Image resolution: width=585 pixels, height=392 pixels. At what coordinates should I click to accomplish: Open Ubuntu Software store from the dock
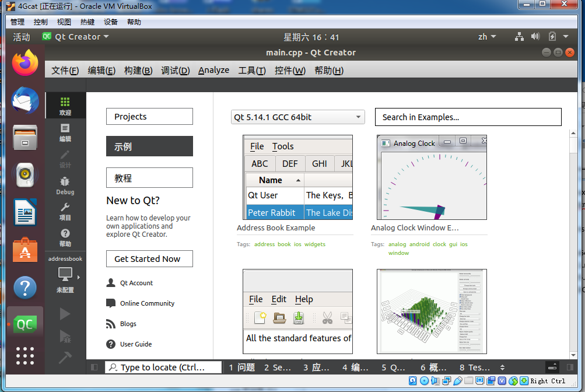[25, 250]
